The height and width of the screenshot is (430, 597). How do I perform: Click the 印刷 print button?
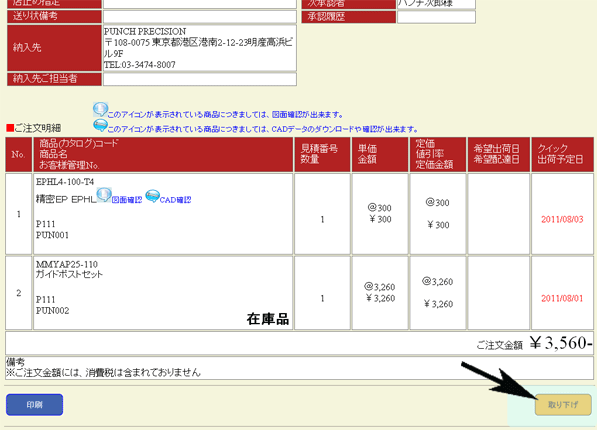click(x=35, y=404)
